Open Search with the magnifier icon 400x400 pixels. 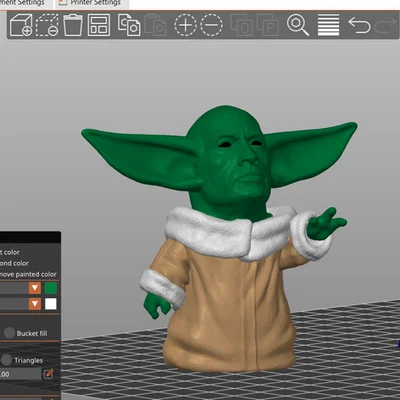tap(298, 25)
